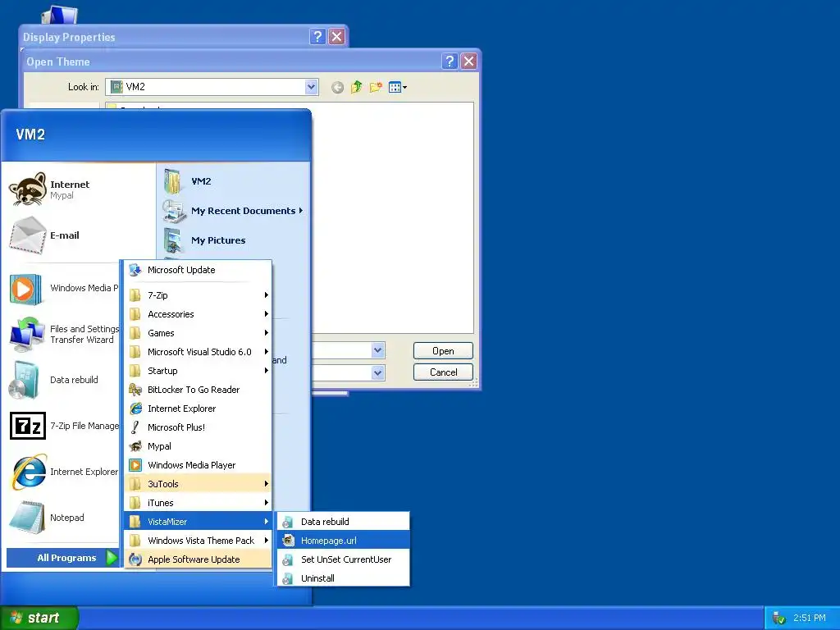Screen dimensions: 840x630
Task: Open Internet Explorer in programs list
Action: coord(198,409)
